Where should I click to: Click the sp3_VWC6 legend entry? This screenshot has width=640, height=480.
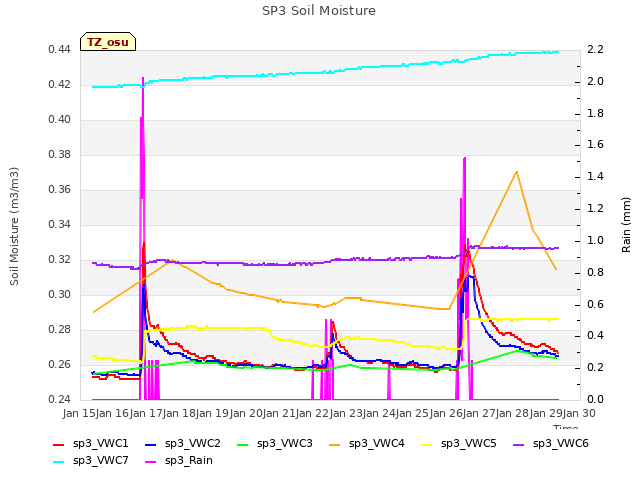(x=551, y=443)
